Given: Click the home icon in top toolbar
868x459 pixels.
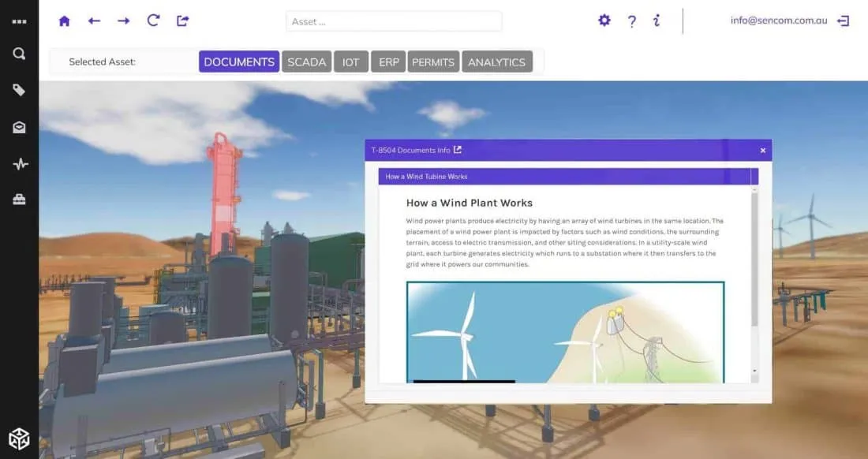Looking at the screenshot, I should 65,21.
